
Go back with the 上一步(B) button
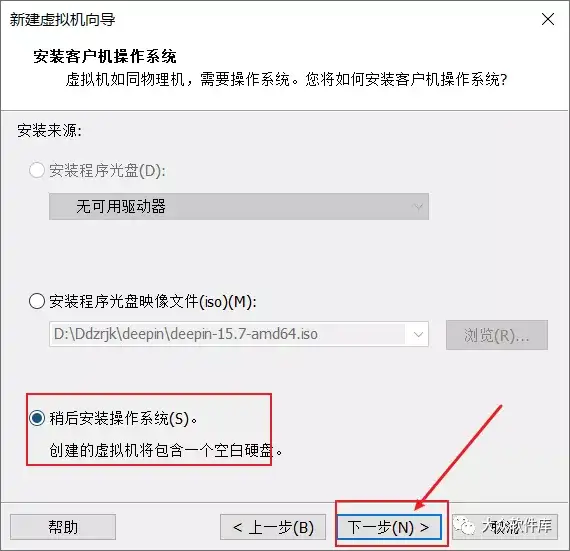coord(273,527)
